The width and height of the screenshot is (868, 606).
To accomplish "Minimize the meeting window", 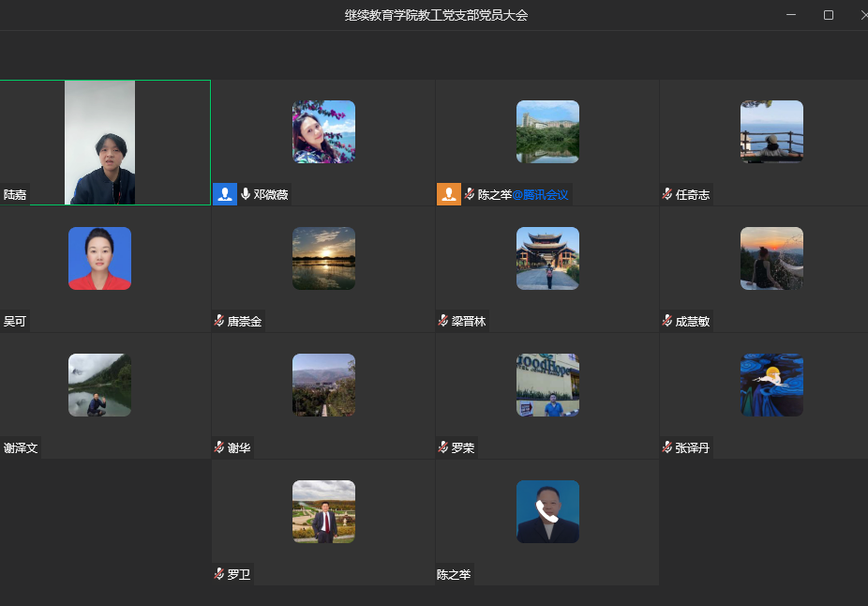I will 792,15.
